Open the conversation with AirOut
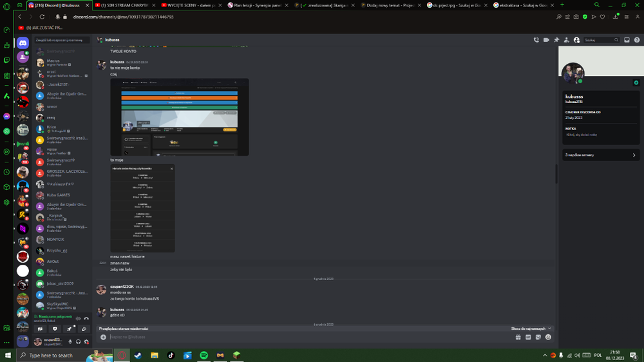The width and height of the screenshot is (644, 362). coord(62,262)
